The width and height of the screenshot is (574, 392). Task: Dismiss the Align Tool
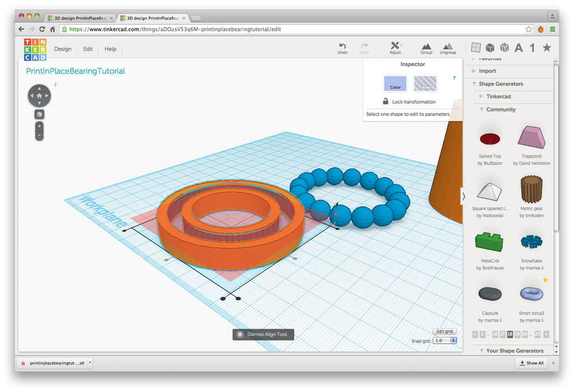[x=263, y=334]
